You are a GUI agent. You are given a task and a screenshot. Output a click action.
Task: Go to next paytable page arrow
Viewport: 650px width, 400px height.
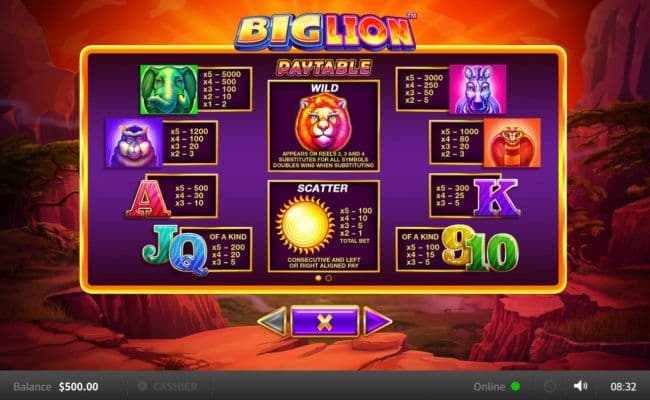click(x=377, y=321)
